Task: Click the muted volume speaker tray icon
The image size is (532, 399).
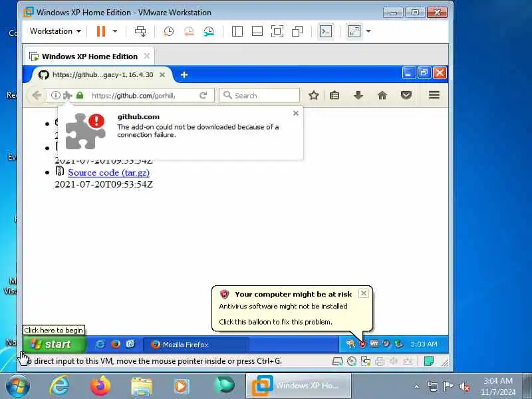Action: coord(464,386)
